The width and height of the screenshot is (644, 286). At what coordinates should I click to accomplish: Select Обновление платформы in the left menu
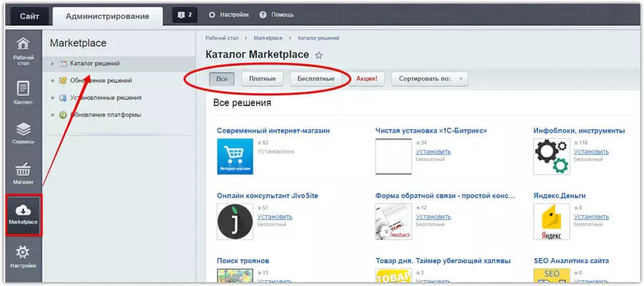106,115
